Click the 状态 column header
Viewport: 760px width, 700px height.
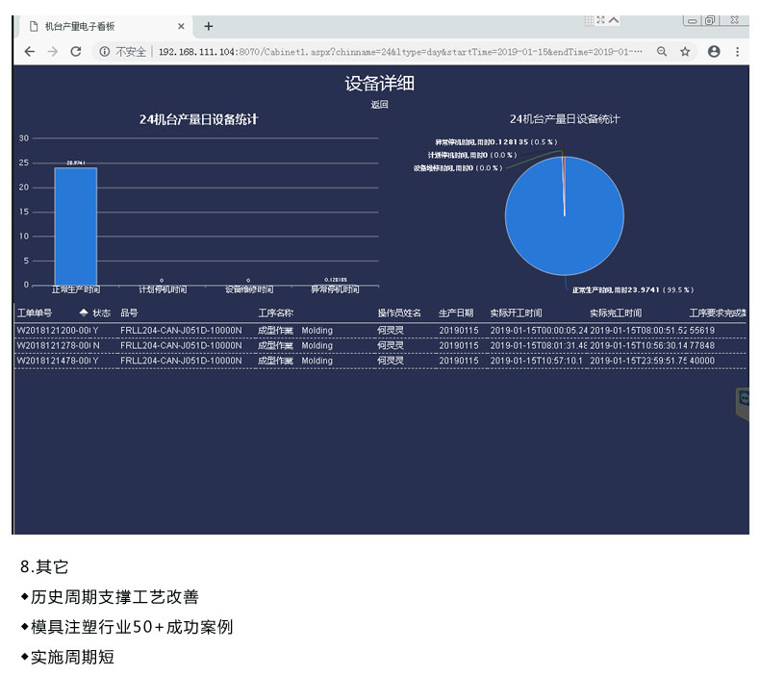[101, 313]
